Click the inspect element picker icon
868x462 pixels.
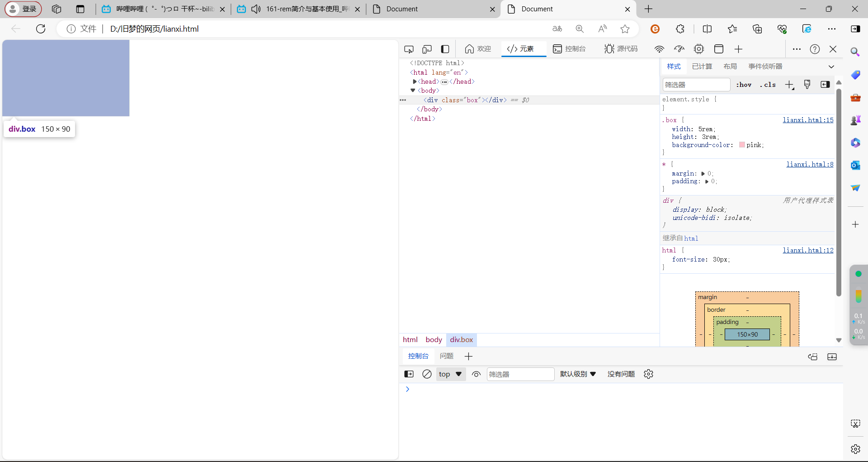point(409,49)
